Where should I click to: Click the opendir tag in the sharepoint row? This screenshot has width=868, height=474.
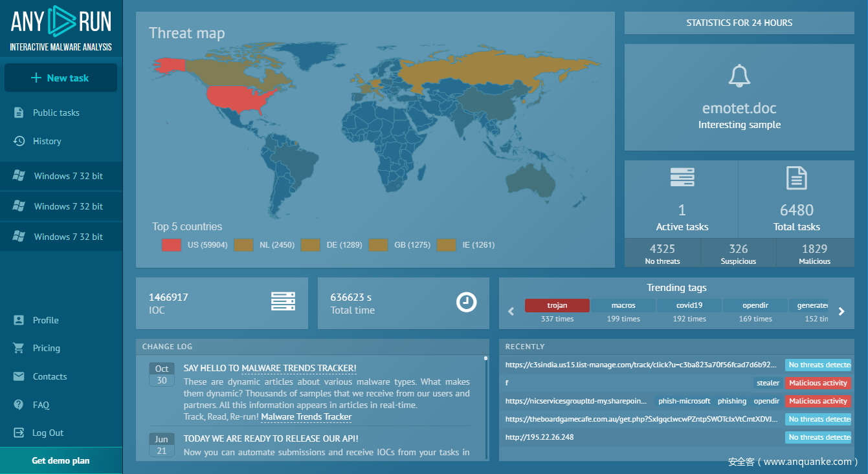[x=766, y=401]
